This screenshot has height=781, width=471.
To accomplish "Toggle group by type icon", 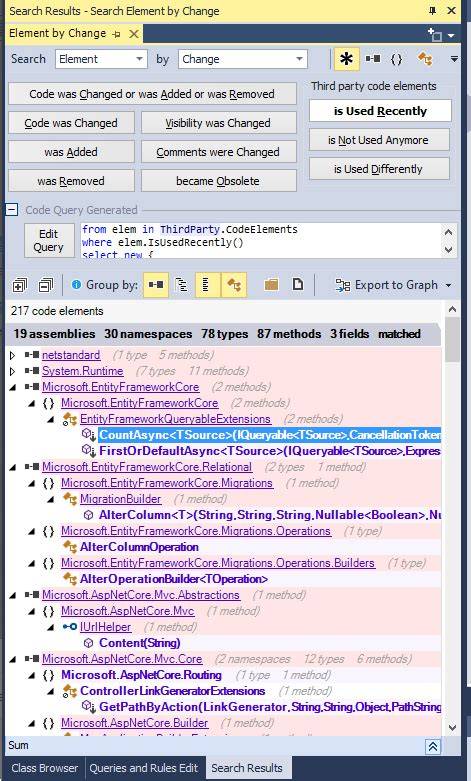I will tap(234, 285).
